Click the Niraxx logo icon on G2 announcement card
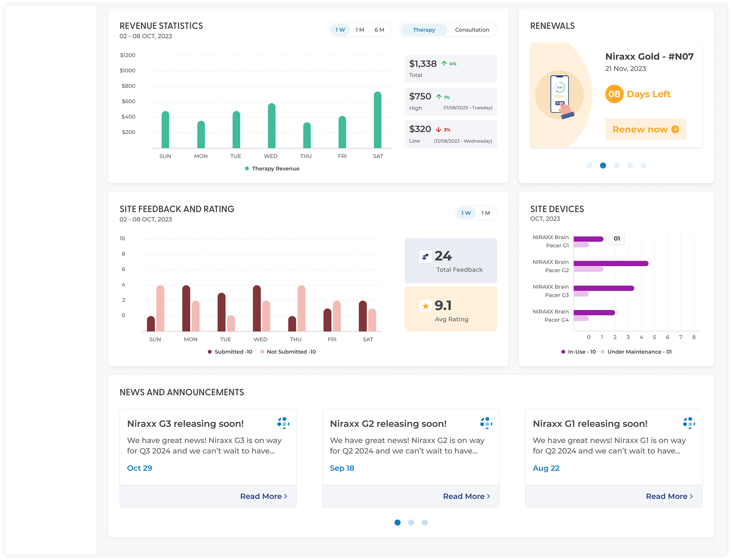The width and height of the screenshot is (732, 560). pos(487,423)
